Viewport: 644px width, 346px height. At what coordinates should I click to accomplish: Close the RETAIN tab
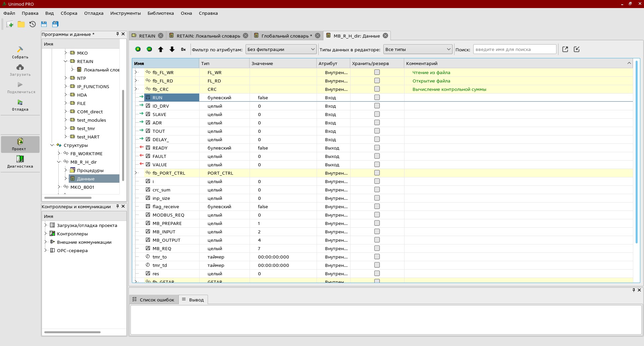coord(161,36)
